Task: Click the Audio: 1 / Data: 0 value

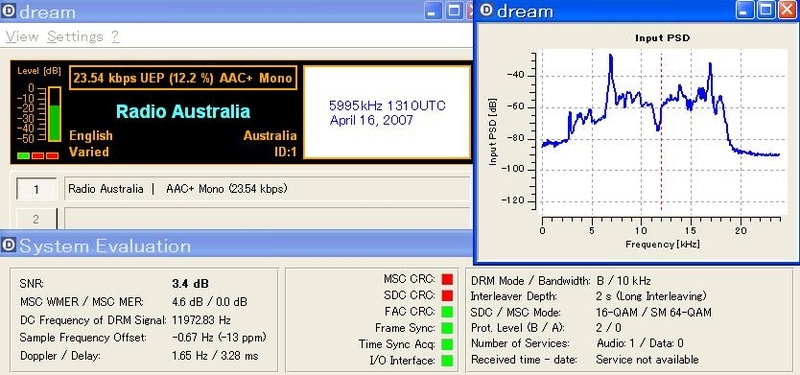Action: pyautogui.click(x=640, y=343)
